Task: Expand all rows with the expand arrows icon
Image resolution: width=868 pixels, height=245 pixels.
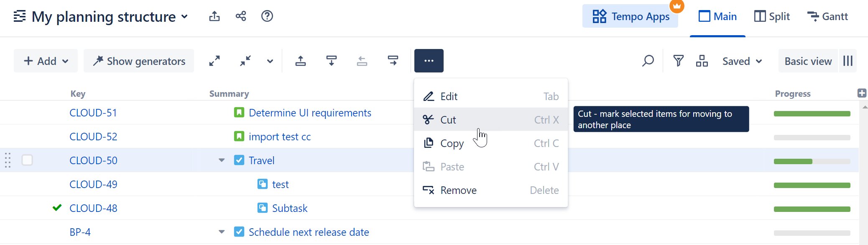Action: (x=214, y=61)
